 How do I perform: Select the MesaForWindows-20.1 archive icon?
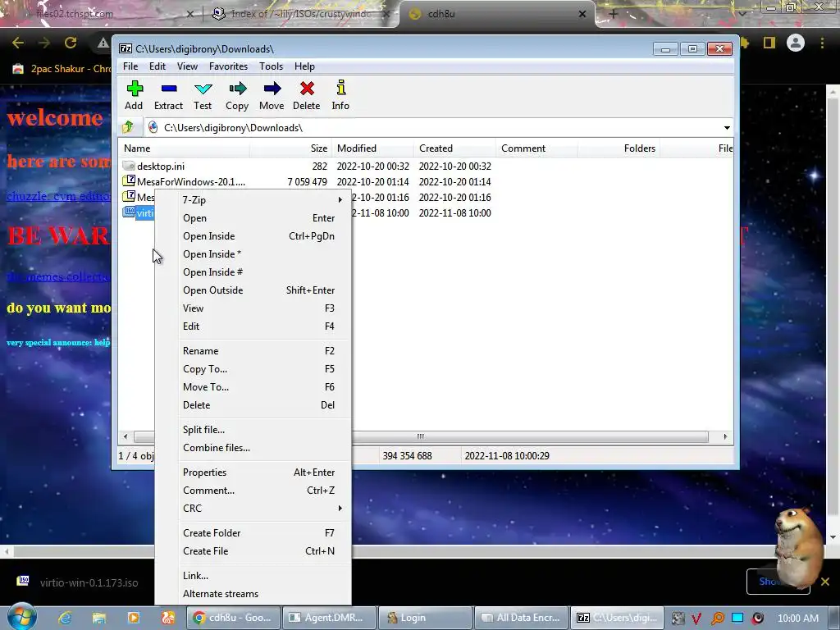(129, 181)
